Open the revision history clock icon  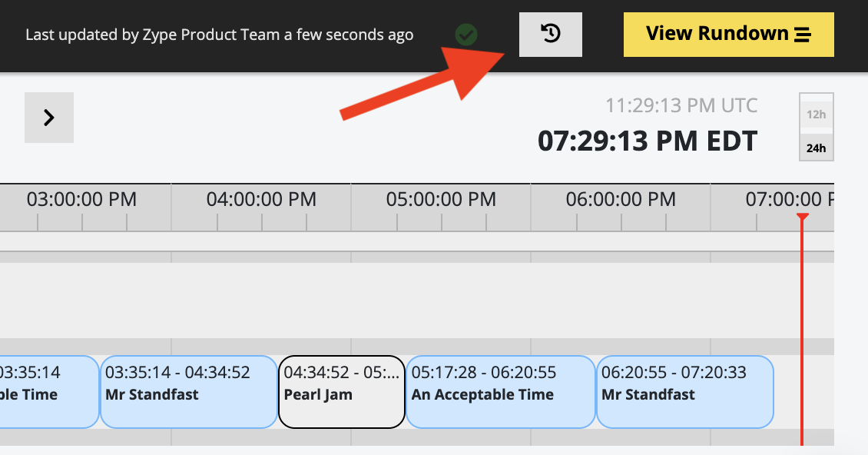[550, 35]
